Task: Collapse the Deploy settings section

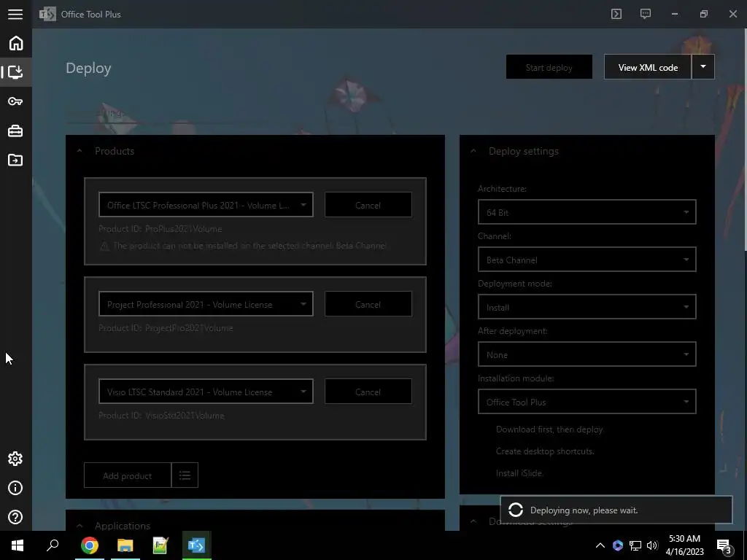Action: tap(473, 151)
